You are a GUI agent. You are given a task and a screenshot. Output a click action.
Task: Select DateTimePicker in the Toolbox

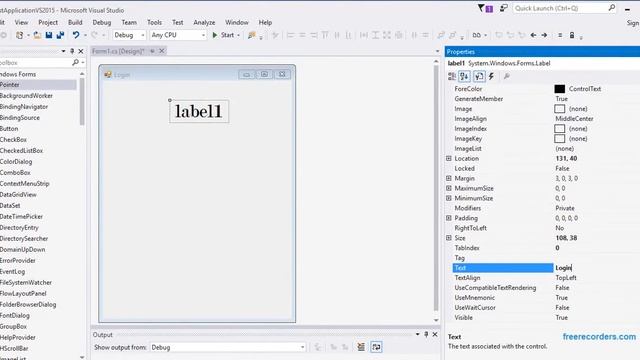point(21,217)
